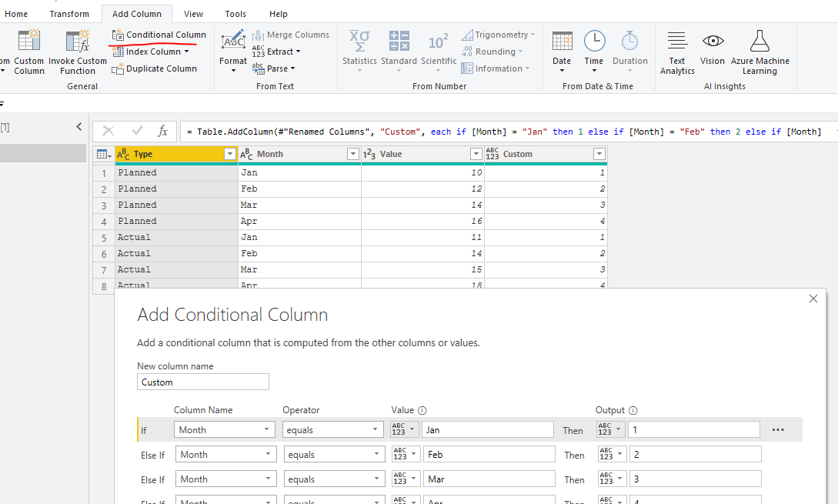Select row 5 Actual cell
The width and height of the screenshot is (838, 504).
(176, 237)
